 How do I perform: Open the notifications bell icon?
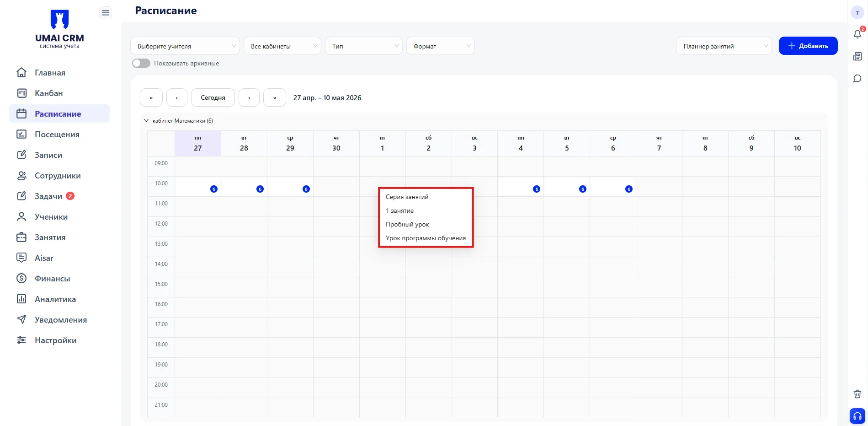pyautogui.click(x=857, y=34)
